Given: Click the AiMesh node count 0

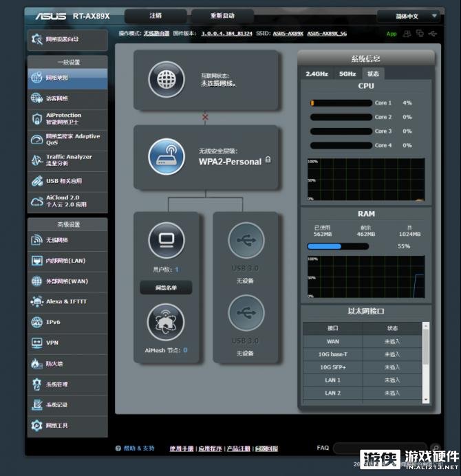Looking at the screenshot, I should click(x=185, y=350).
